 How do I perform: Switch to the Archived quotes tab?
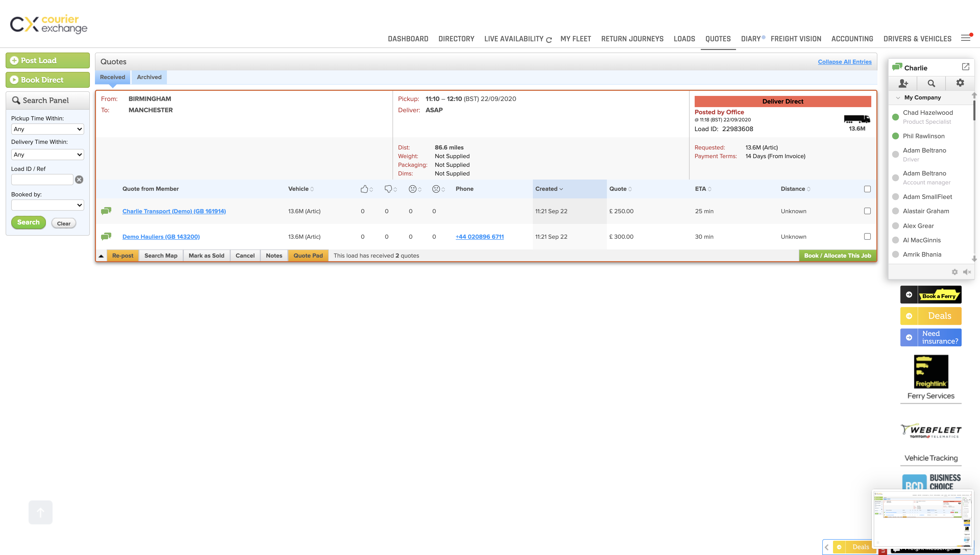point(149,77)
